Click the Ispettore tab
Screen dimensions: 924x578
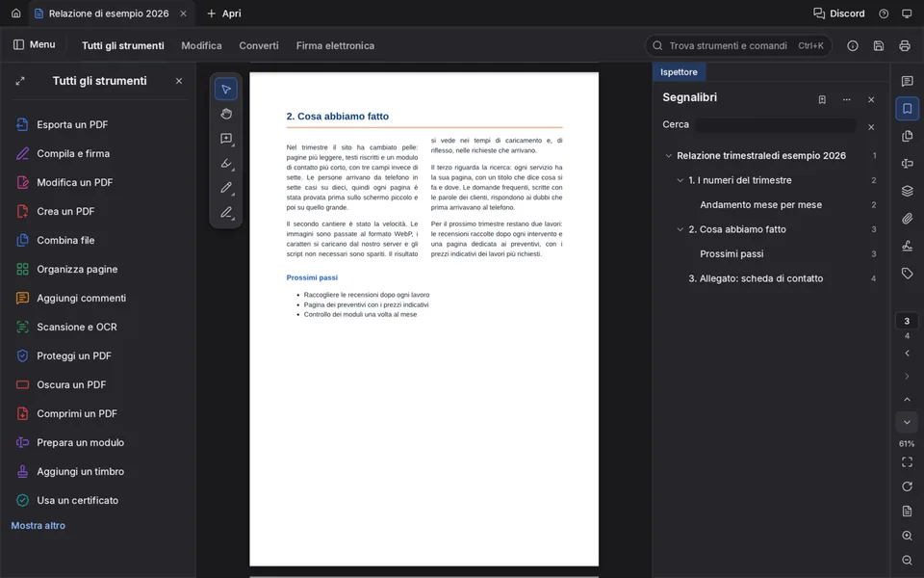point(679,72)
